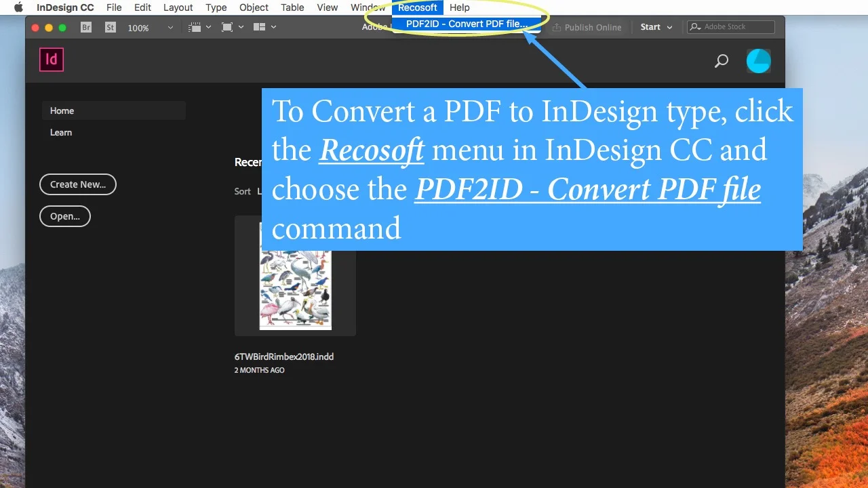
Task: Click the Publish Online button
Action: [587, 27]
